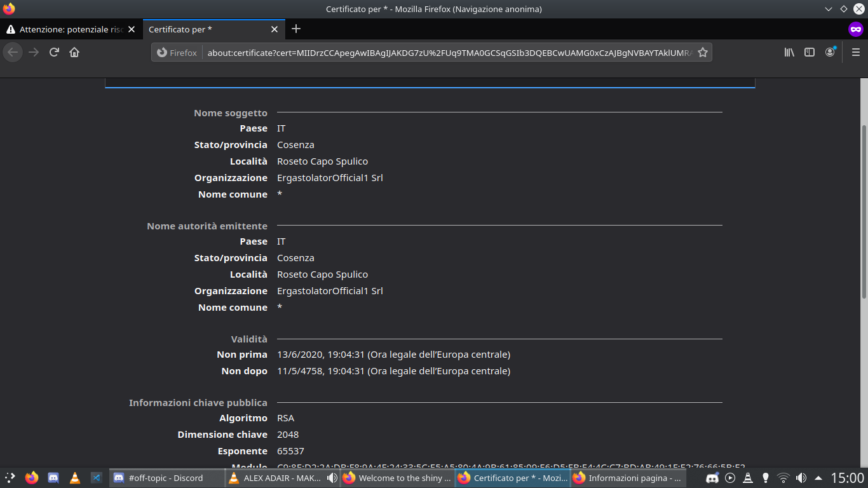Image resolution: width=868 pixels, height=488 pixels.
Task: Click the address bar URL field
Action: 450,53
